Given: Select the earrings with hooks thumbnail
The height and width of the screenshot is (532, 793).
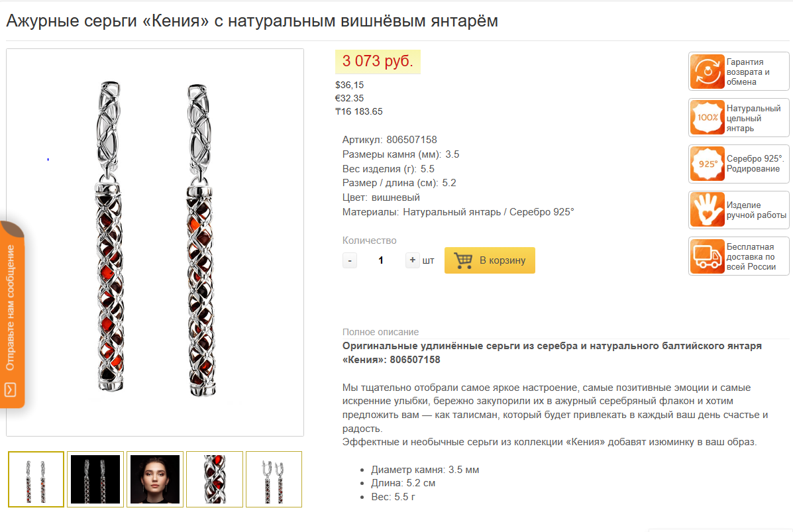Looking at the screenshot, I should click(x=274, y=480).
